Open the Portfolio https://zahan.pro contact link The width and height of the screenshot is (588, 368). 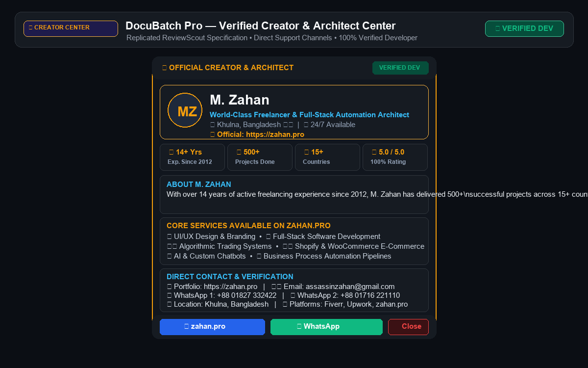[x=212, y=287]
